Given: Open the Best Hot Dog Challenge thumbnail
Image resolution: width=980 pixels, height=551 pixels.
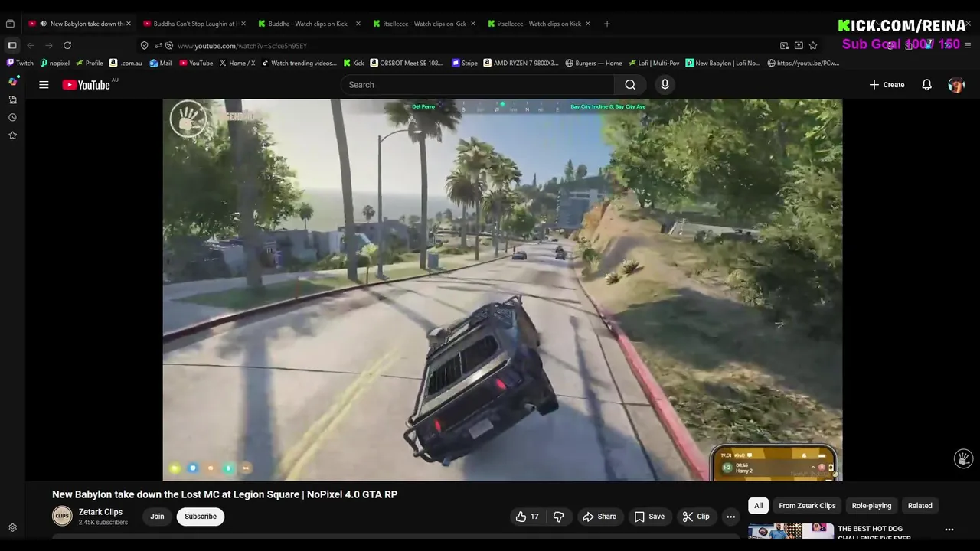Looking at the screenshot, I should 791,530.
